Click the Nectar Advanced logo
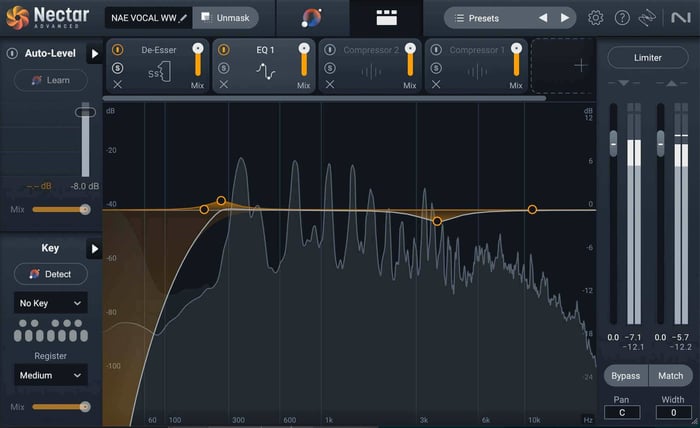The image size is (700, 428). 47,17
